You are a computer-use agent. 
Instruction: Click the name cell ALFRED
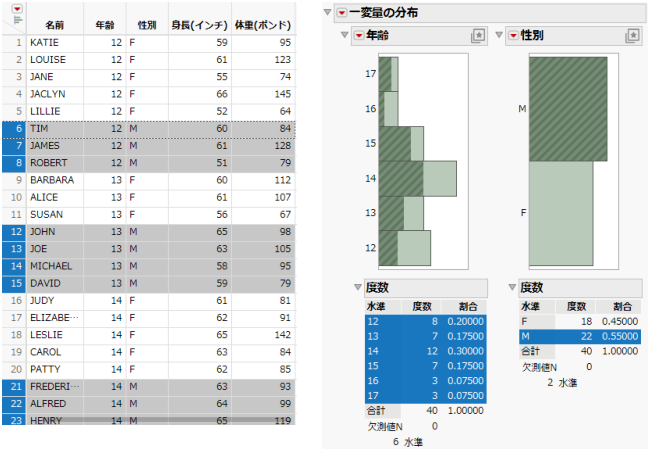[55, 404]
